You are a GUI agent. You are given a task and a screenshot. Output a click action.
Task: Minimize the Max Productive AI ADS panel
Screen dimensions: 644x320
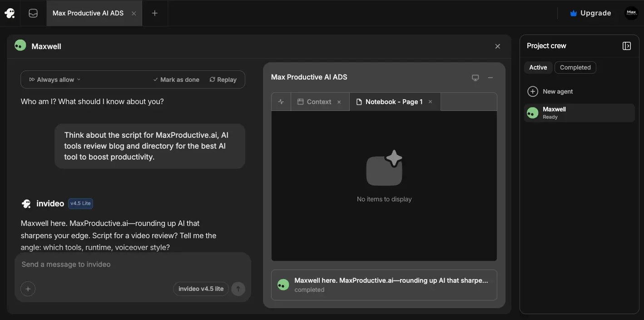pyautogui.click(x=490, y=78)
